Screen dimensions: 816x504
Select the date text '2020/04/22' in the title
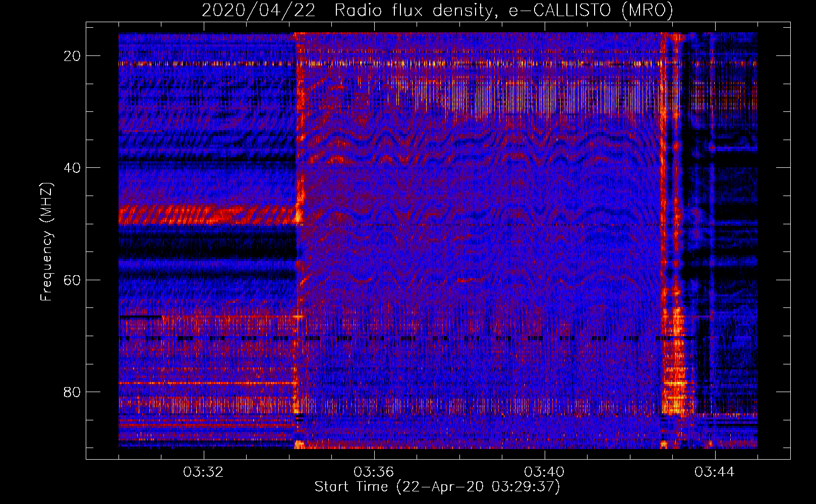[259, 10]
